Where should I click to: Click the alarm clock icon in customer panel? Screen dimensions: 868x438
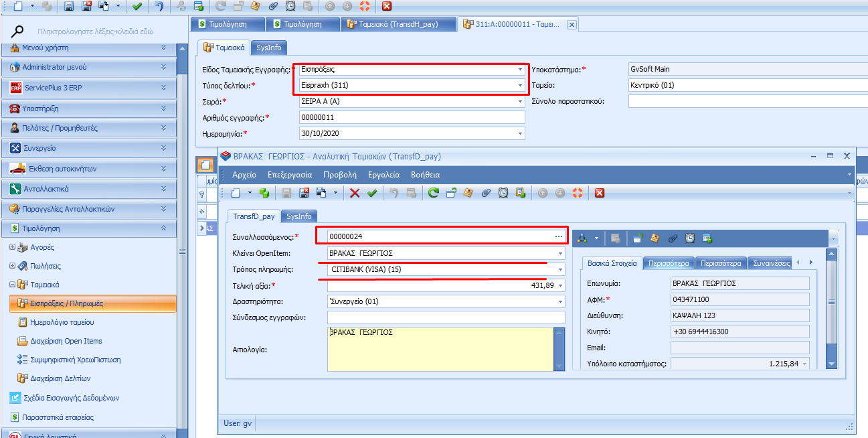[689, 238]
